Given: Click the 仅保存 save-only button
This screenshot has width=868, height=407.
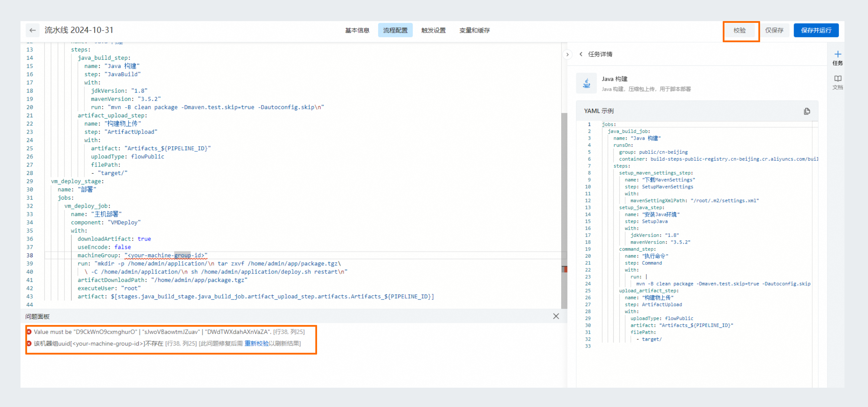Looking at the screenshot, I should pyautogui.click(x=774, y=30).
